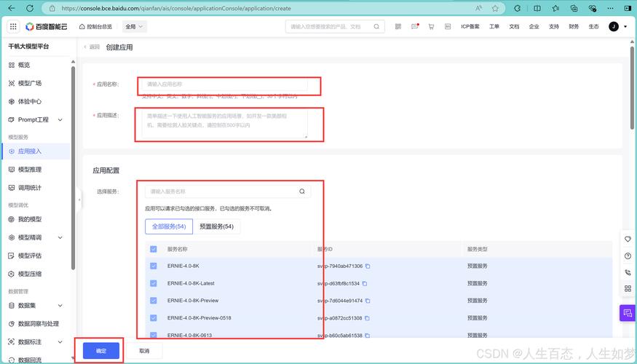Open the nine-dot product grid menu
Viewport: 637px width, 364px height.
13,27
